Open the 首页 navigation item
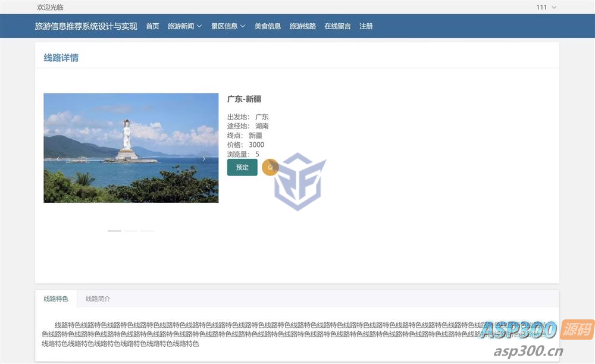 click(x=152, y=26)
